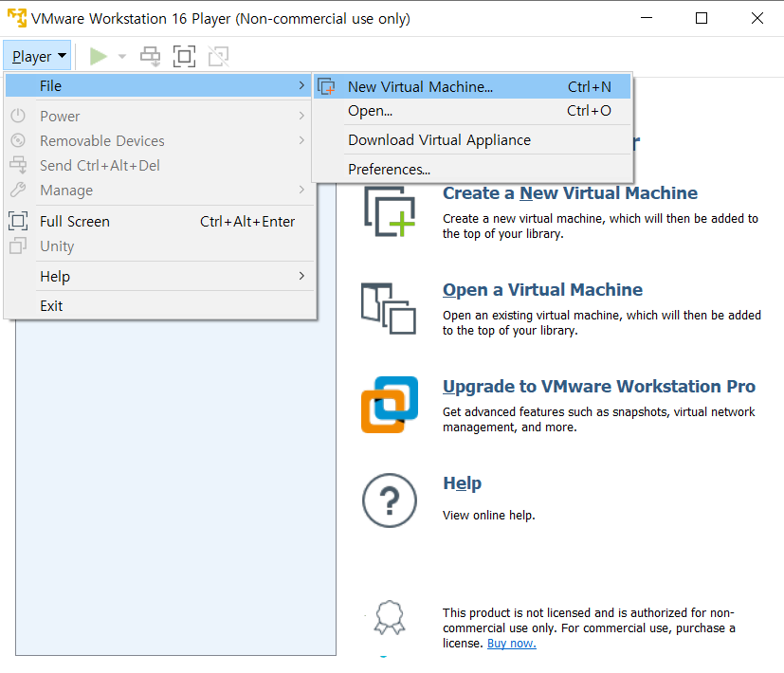This screenshot has width=784, height=673.
Task: Click the Help heading on the home page
Action: [463, 483]
